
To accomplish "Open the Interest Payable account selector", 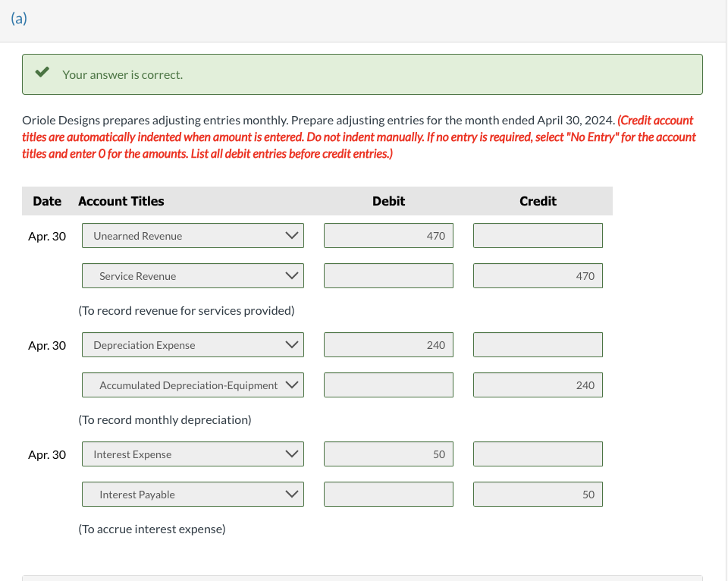I will (291, 494).
